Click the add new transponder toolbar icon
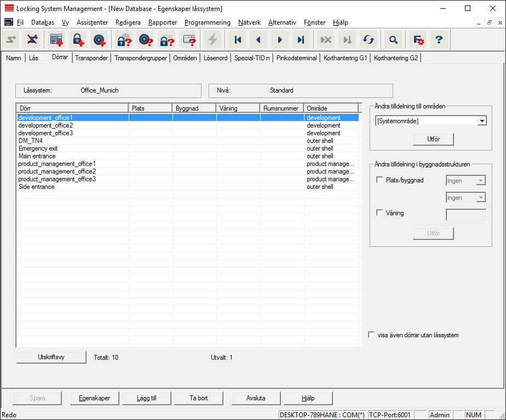Screen dimensions: 506x420 click(x=99, y=39)
